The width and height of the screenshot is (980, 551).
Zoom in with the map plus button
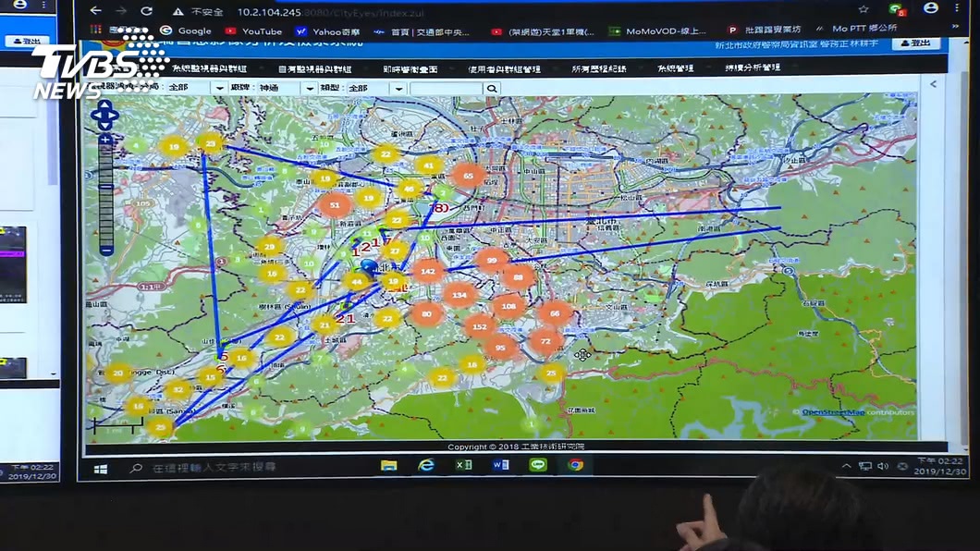click(x=105, y=140)
